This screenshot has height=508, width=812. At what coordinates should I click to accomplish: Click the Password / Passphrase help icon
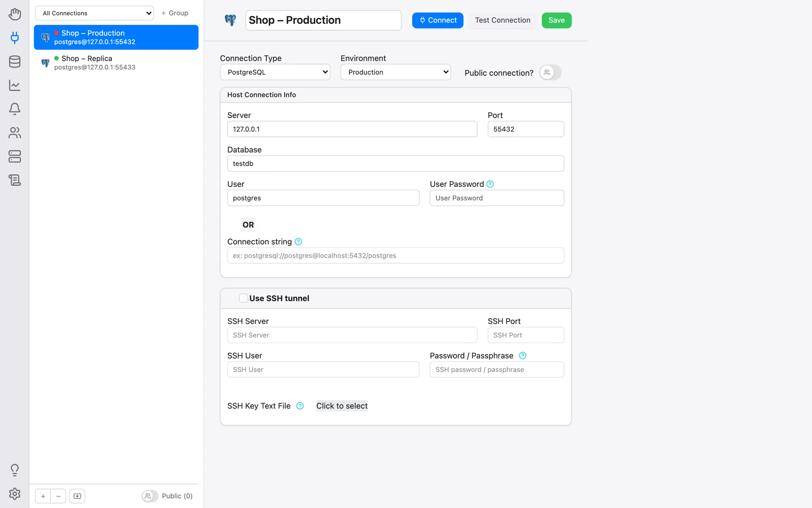pos(522,356)
